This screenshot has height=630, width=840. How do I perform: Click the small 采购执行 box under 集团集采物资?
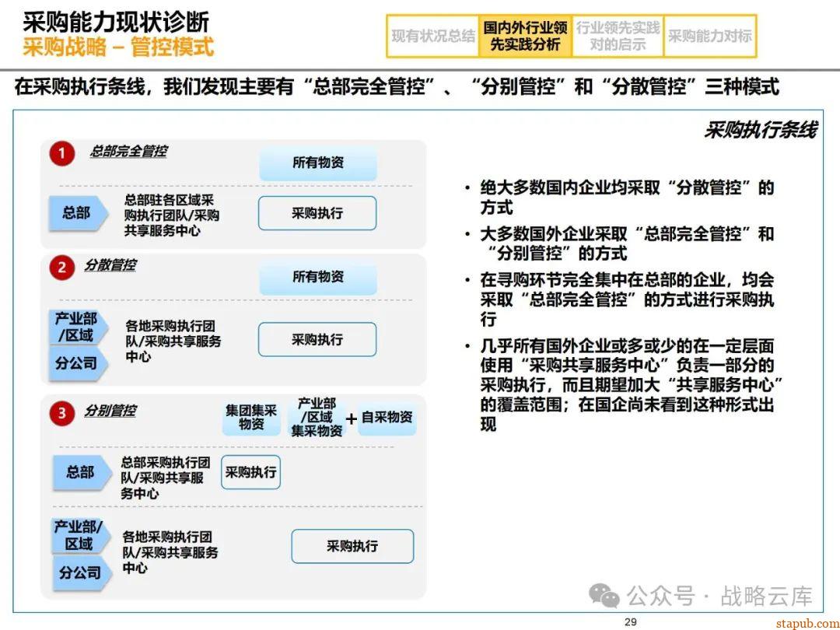[250, 472]
